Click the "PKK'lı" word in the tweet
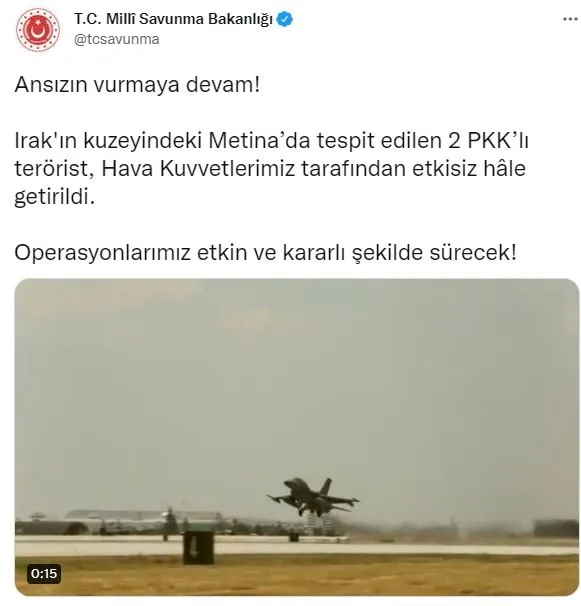The image size is (581, 606). [498, 141]
